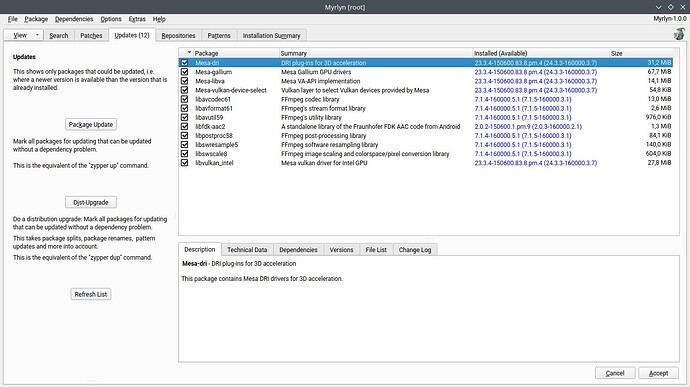
Task: Click the Refresh List button
Action: click(91, 294)
